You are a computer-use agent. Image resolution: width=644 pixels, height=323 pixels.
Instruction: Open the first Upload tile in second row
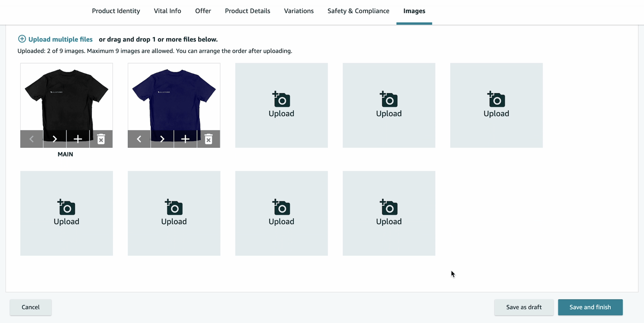[x=66, y=213]
